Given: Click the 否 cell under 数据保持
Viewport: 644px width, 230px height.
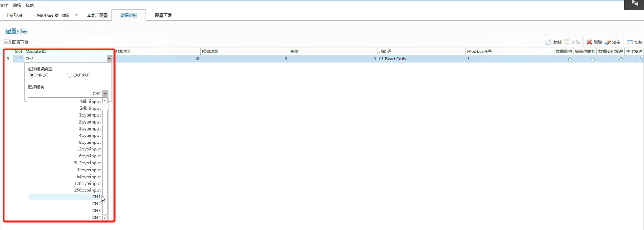Looking at the screenshot, I should pos(563,59).
